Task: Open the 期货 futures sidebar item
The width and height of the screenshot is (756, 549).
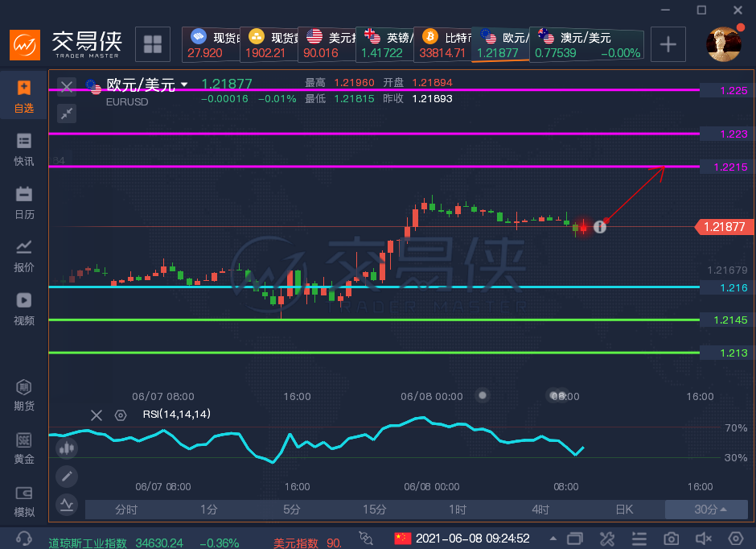Action: coord(23,394)
